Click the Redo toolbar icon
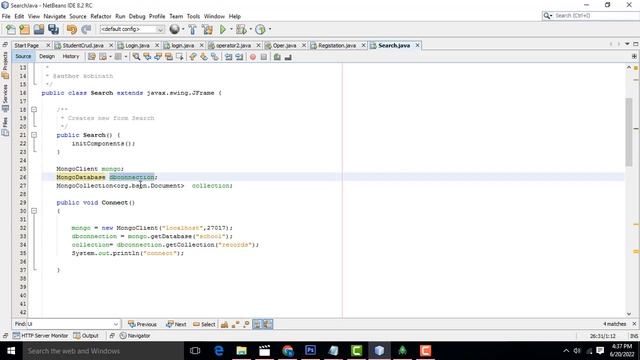The height and width of the screenshot is (360, 640). tap(86, 29)
